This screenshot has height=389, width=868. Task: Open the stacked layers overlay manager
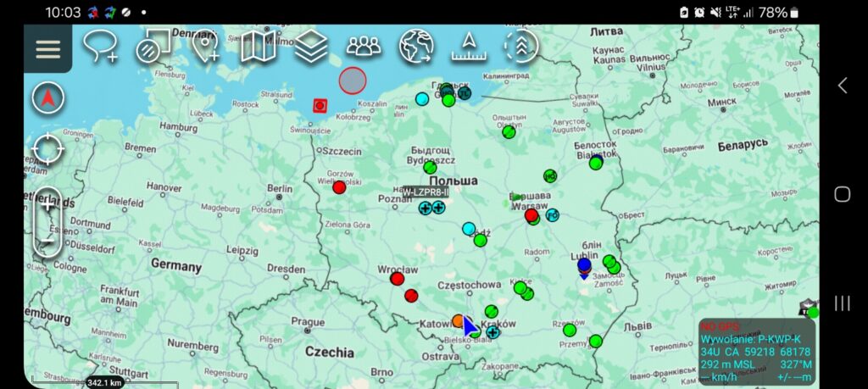(x=311, y=47)
